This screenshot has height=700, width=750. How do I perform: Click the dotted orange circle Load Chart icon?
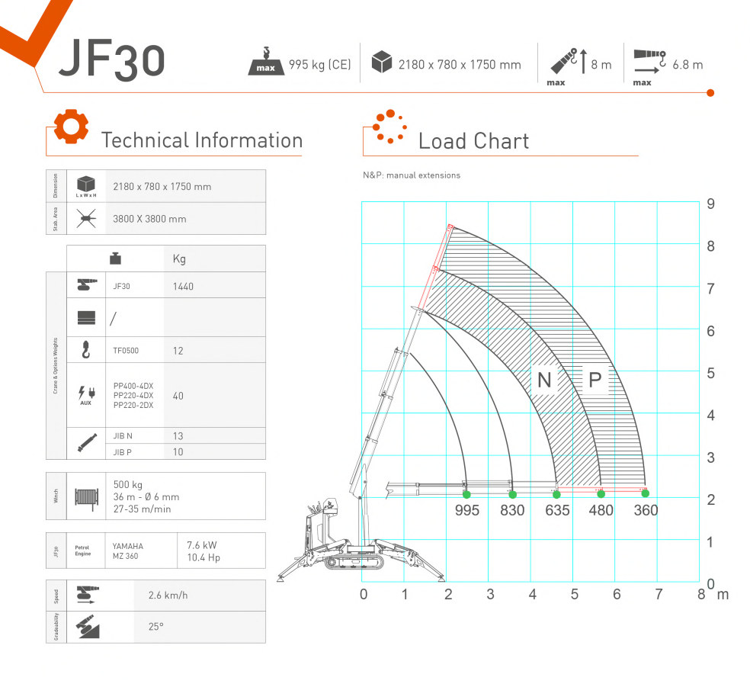tap(389, 127)
